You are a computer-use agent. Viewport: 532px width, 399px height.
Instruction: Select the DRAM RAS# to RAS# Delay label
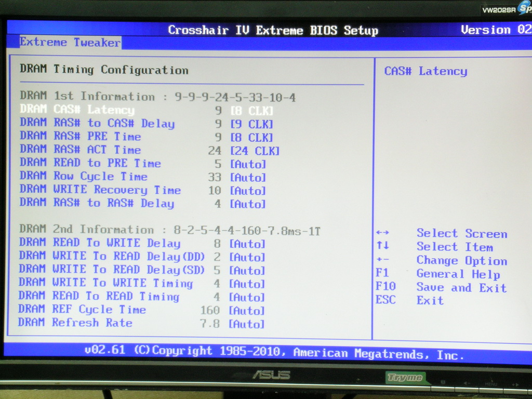pyautogui.click(x=97, y=203)
